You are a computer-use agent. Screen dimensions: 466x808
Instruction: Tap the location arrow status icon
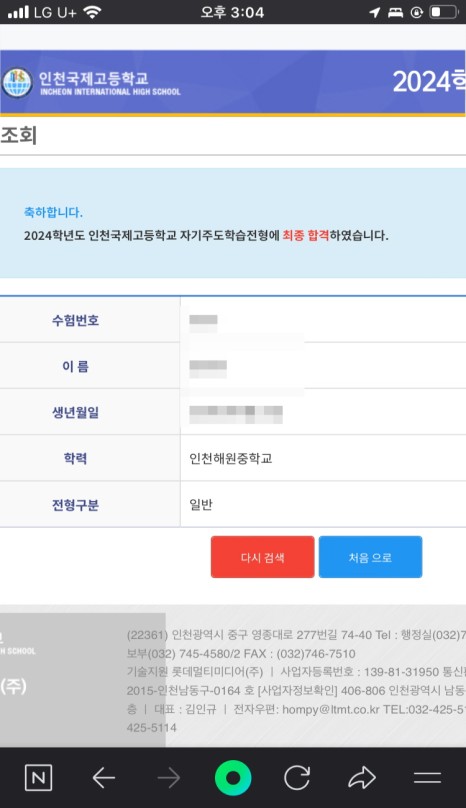[x=375, y=12]
